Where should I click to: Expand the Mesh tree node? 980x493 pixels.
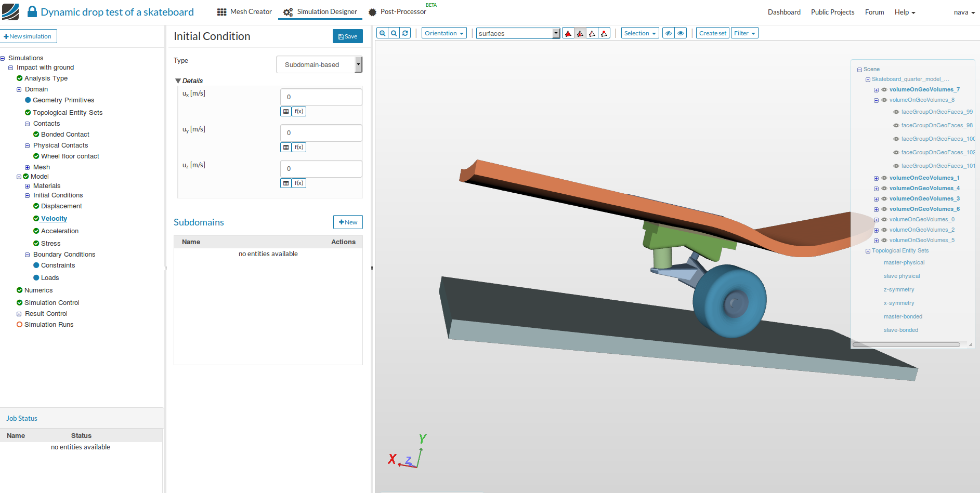click(x=27, y=167)
